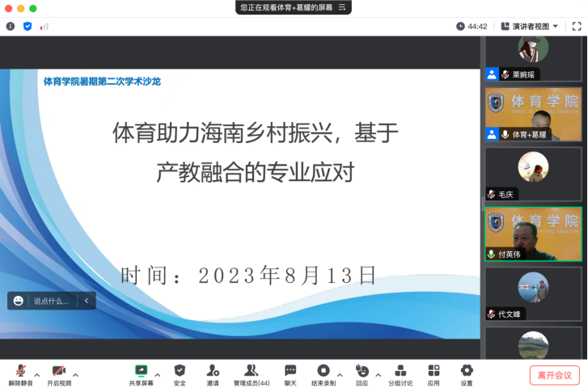The width and height of the screenshot is (588, 392).
Task: Open the 回应 reactions icon
Action: point(362,373)
